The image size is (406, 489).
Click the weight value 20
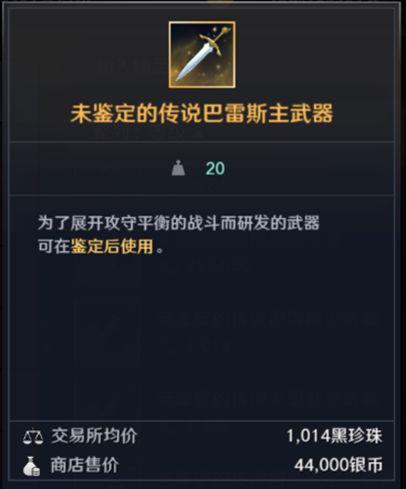click(215, 168)
